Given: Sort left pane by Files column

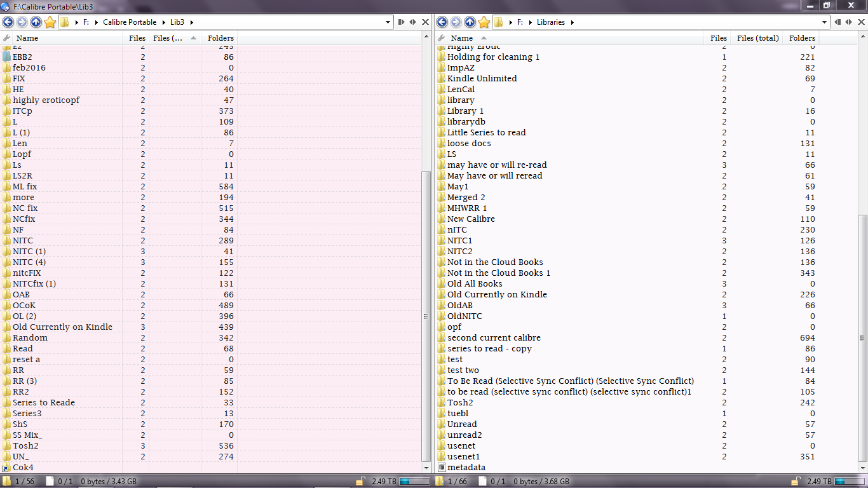Looking at the screenshot, I should [x=136, y=38].
